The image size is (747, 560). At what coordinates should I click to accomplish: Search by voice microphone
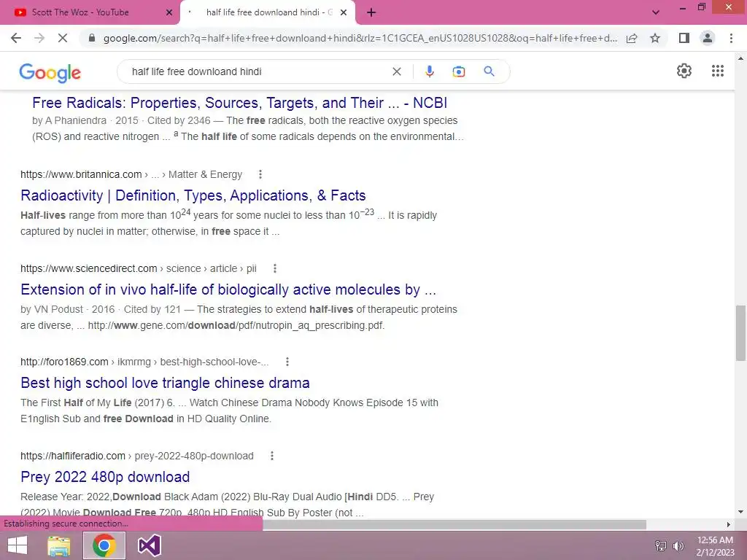coord(429,71)
